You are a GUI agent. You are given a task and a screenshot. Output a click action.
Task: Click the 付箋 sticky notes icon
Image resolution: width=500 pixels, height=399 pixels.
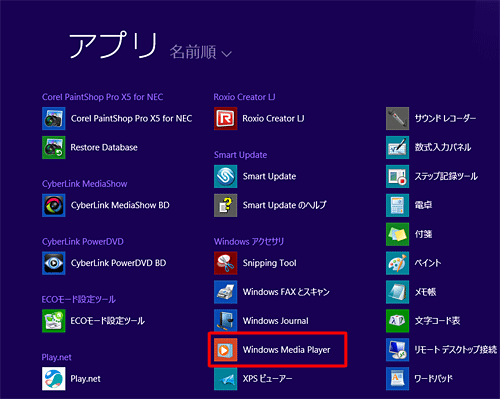(x=398, y=234)
